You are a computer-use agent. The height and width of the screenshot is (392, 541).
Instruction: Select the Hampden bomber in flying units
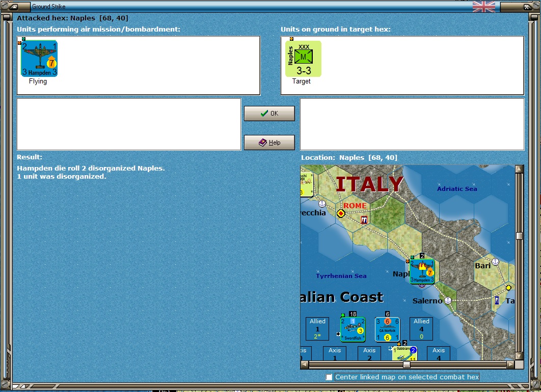(x=39, y=58)
